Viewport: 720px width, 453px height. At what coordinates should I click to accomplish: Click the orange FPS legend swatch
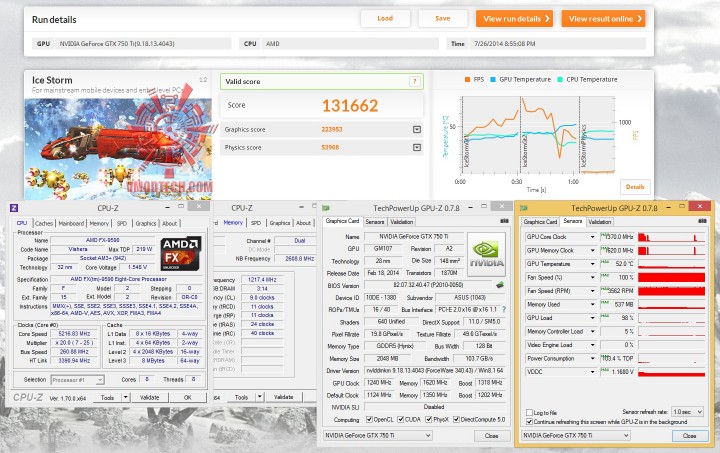(467, 79)
